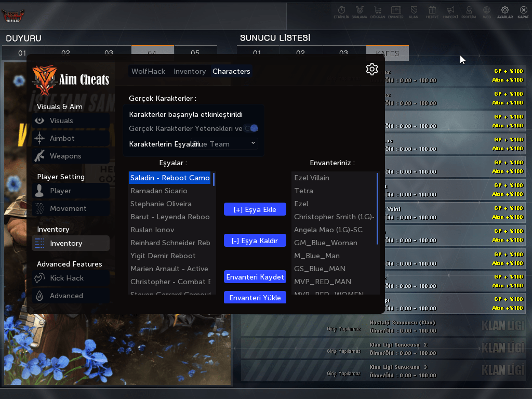532x399 pixels.
Task: Switch to the WolfHack tab
Action: tap(148, 71)
